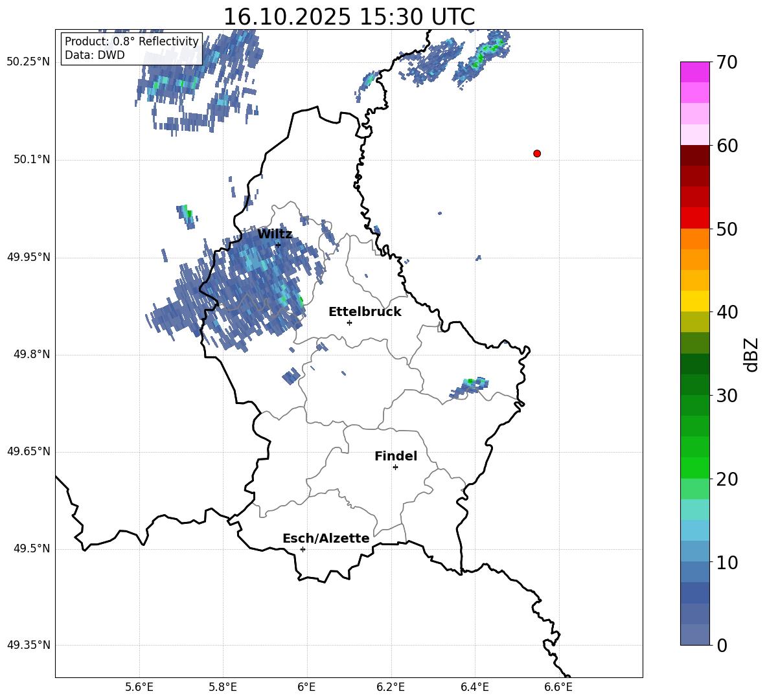Click the small radar echo in eastern Luxembourg

(469, 387)
